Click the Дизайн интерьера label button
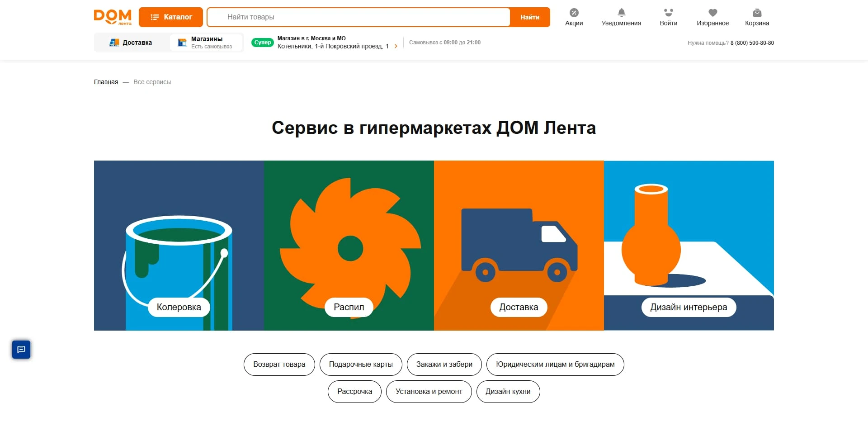868x431 pixels. click(x=689, y=307)
